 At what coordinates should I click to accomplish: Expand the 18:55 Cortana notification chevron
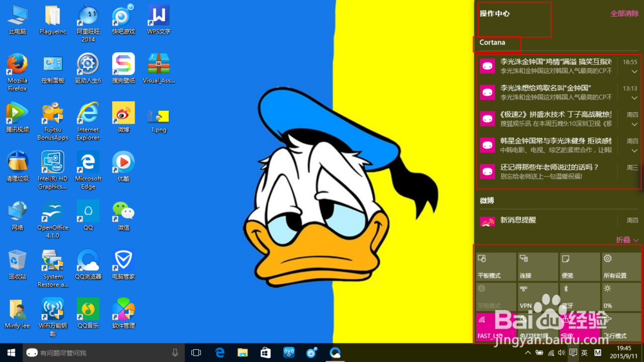point(634,71)
